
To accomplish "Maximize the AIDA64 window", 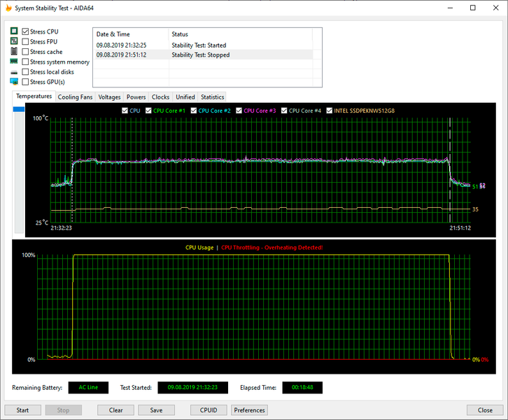I will (x=473, y=8).
